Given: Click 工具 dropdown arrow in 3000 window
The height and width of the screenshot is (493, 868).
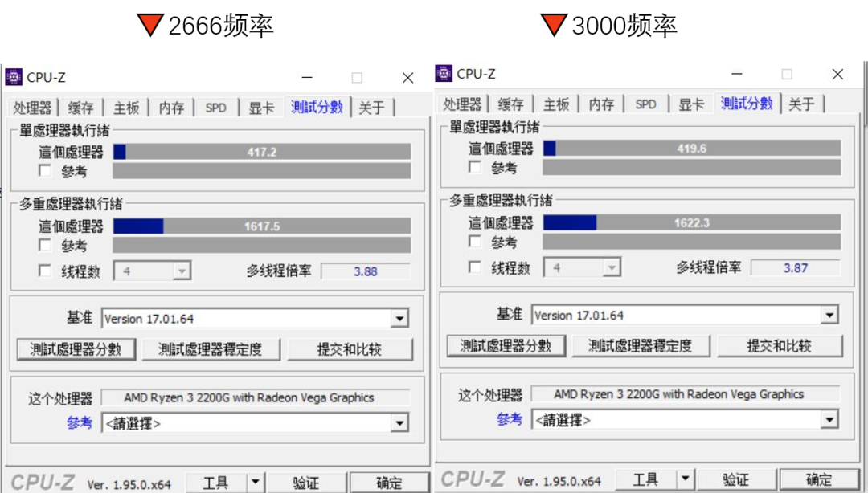Looking at the screenshot, I should coord(686,479).
